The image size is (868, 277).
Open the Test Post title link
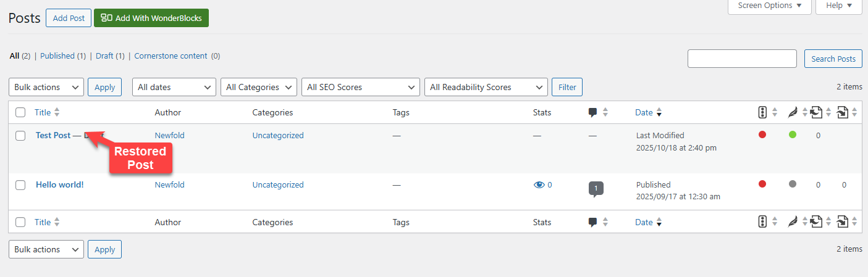pyautogui.click(x=53, y=135)
